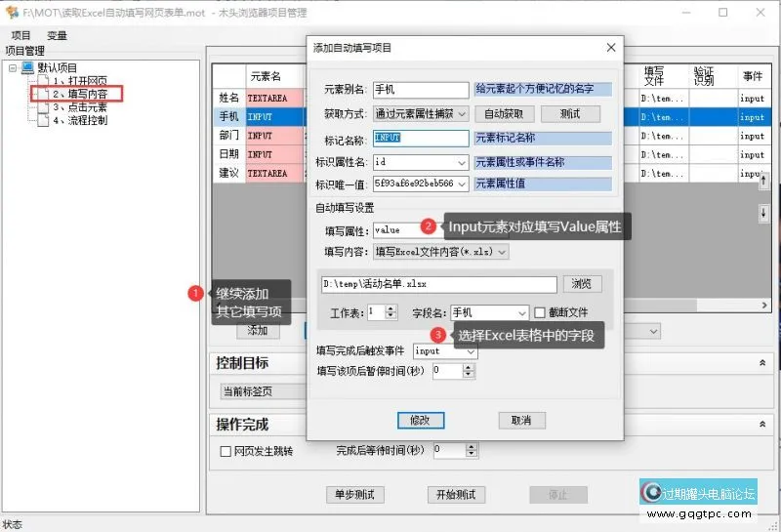Click the 测试 button in the dialog
The width and height of the screenshot is (781, 532).
tap(570, 114)
